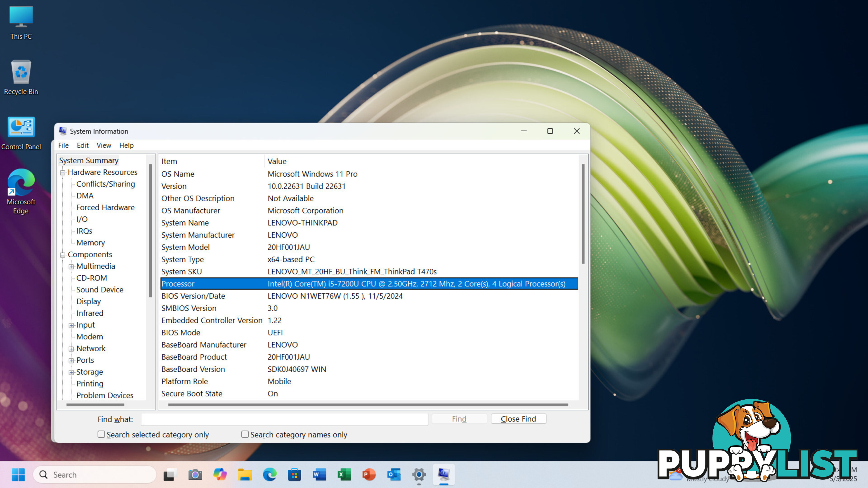Select Memory tree item
This screenshot has height=488, width=868.
tap(91, 243)
